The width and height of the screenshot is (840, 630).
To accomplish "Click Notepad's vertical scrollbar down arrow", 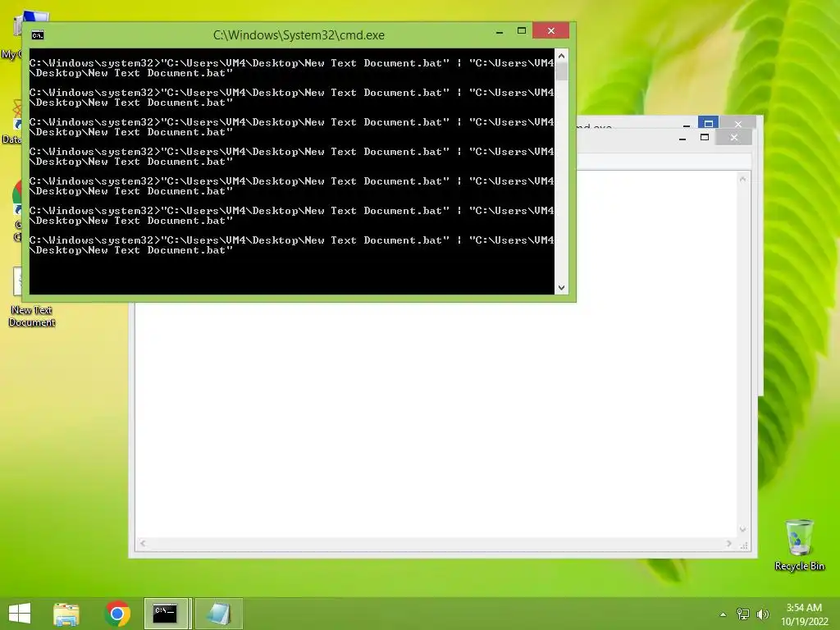I will tap(743, 529).
